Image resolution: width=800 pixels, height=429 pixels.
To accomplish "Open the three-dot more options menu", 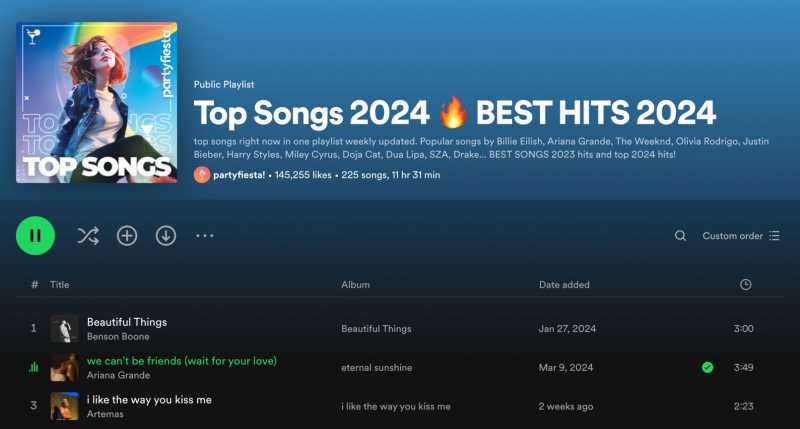I will (205, 236).
